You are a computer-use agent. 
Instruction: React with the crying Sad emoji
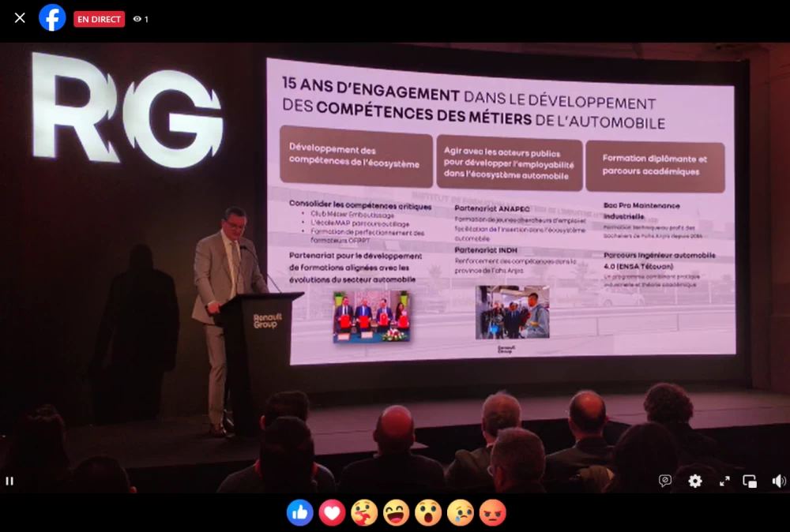(x=461, y=512)
